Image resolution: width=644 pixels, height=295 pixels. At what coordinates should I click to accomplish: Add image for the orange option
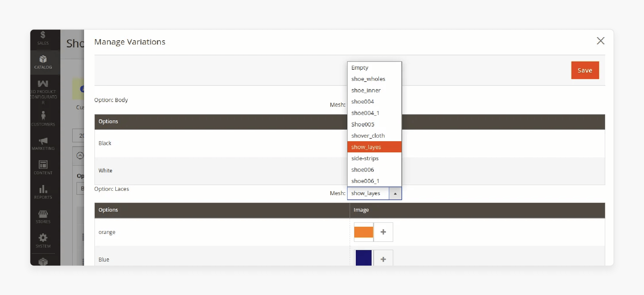click(x=383, y=232)
